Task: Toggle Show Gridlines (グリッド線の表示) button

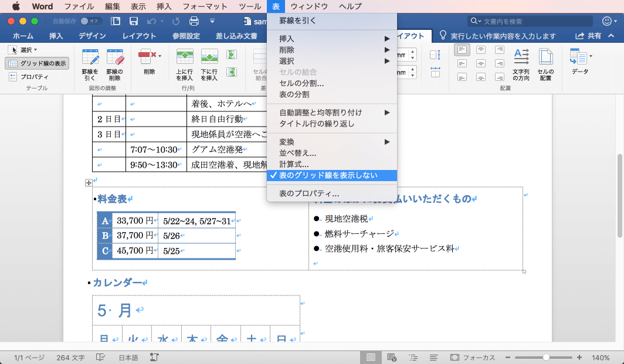Action: (37, 63)
